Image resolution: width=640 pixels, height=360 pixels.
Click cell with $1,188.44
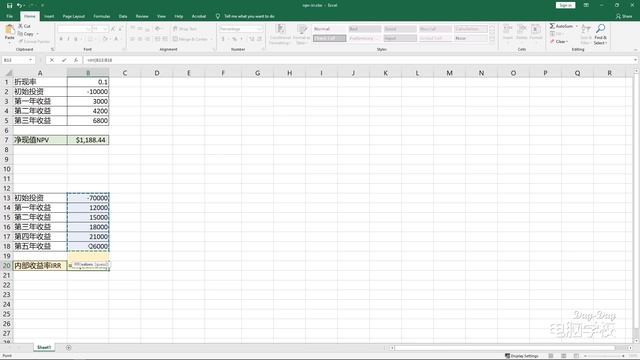point(88,140)
